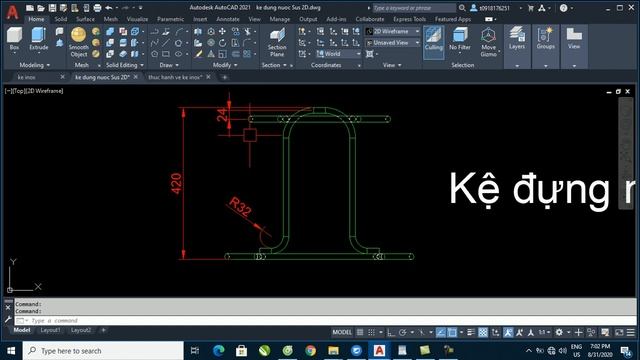Click the 'Type a keyword or phrase' search box
This screenshot has width=640, height=360.
(414, 8)
